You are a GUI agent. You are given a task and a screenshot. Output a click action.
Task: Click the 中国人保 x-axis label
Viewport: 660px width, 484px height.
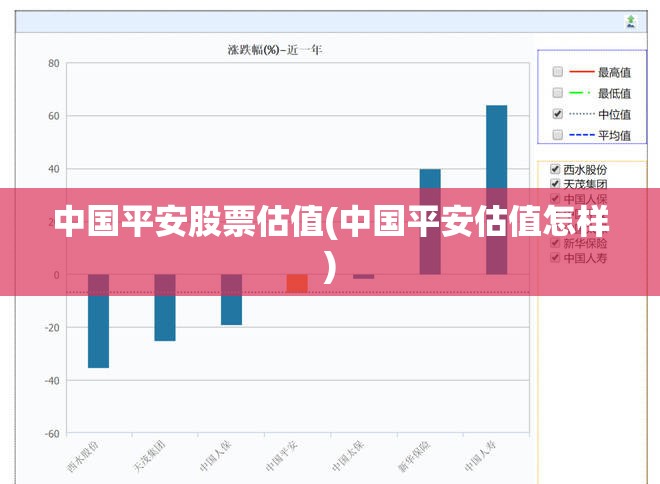(x=216, y=456)
